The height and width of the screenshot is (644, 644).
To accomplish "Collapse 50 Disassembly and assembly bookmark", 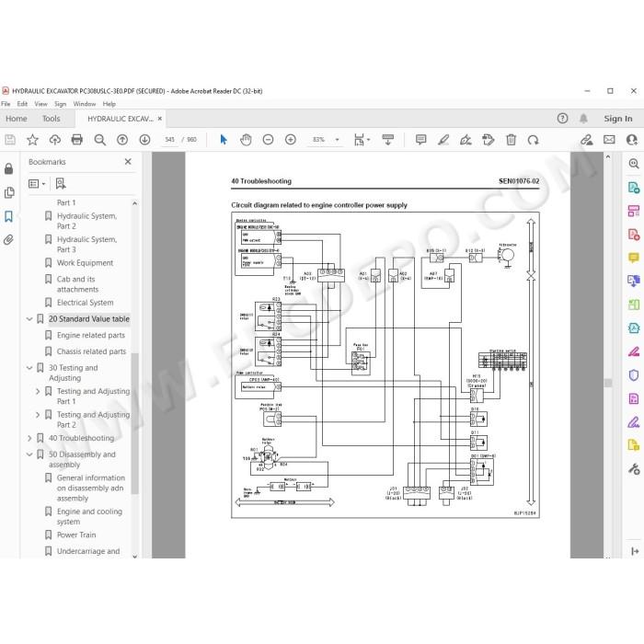I will (x=29, y=454).
